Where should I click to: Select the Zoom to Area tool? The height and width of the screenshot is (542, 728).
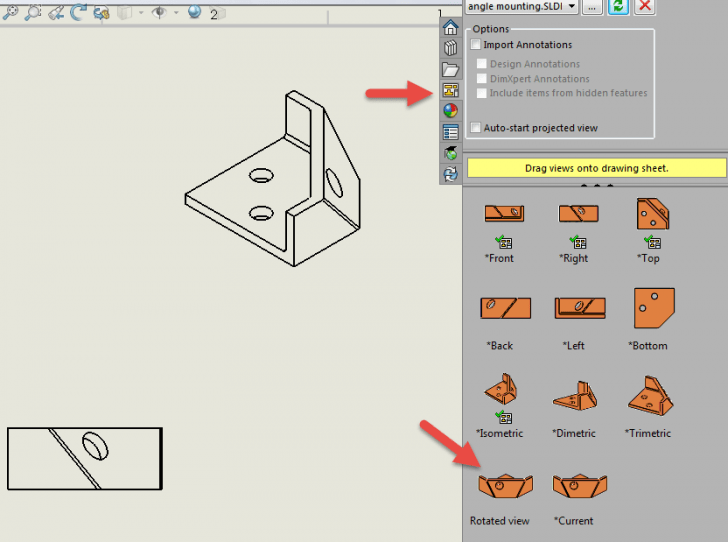click(33, 13)
